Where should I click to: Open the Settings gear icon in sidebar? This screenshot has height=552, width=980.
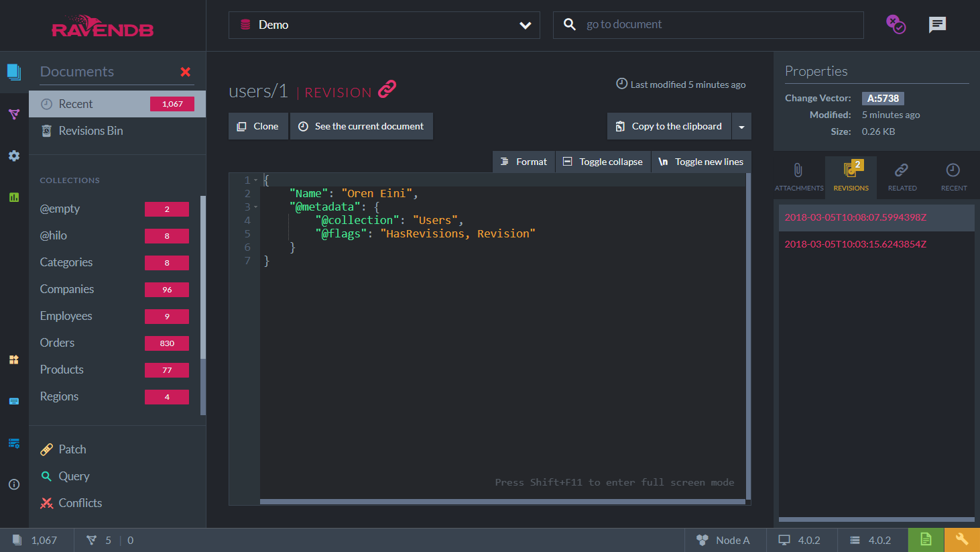coord(14,156)
